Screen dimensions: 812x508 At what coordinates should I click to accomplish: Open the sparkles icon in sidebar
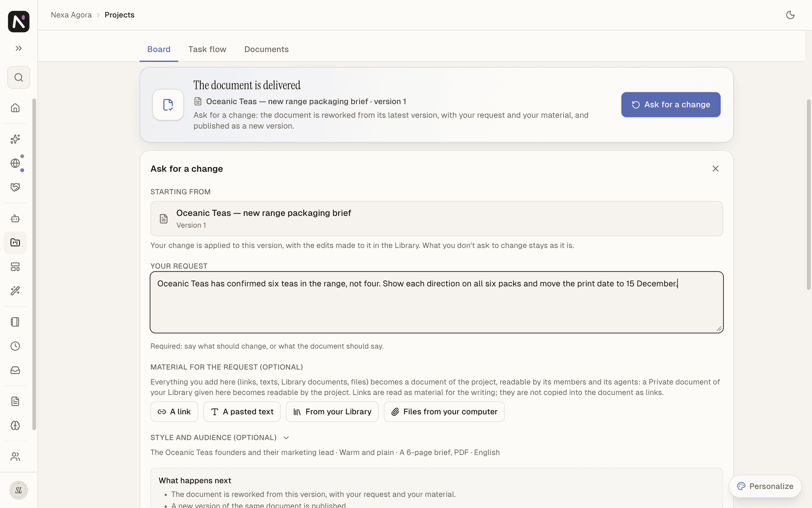tap(15, 139)
